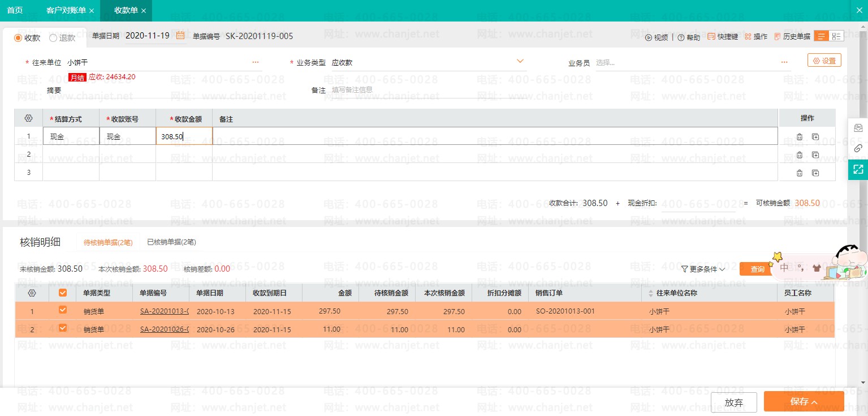Click the fullscreen expand icon on right sidebar
Image resolution: width=868 pixels, height=416 pixels.
pos(858,169)
